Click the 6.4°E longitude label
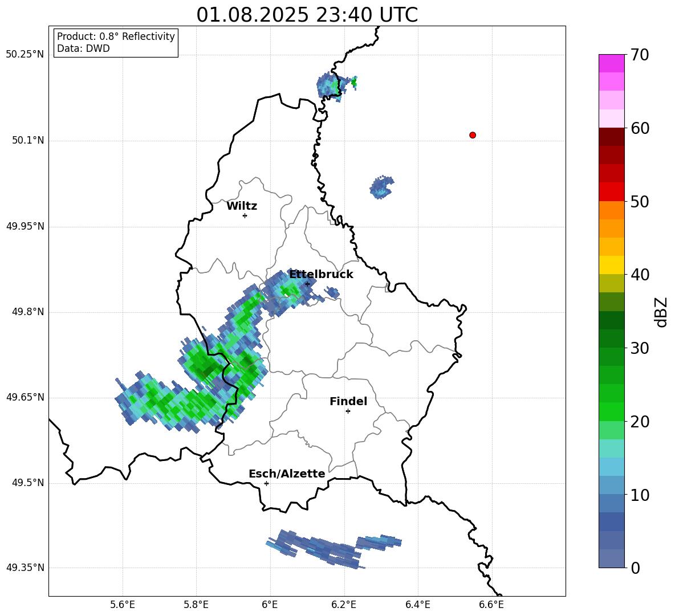This screenshot has width=675, height=616. [417, 605]
